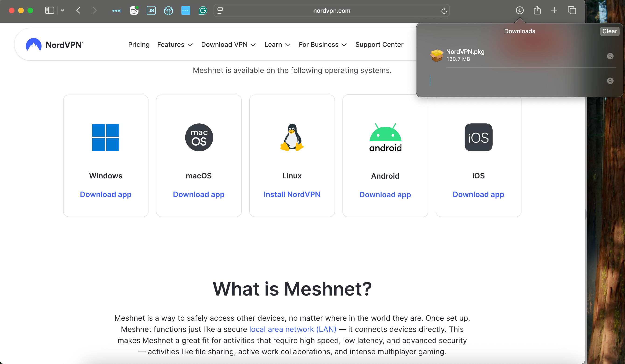Click Download app under Windows

(x=106, y=194)
